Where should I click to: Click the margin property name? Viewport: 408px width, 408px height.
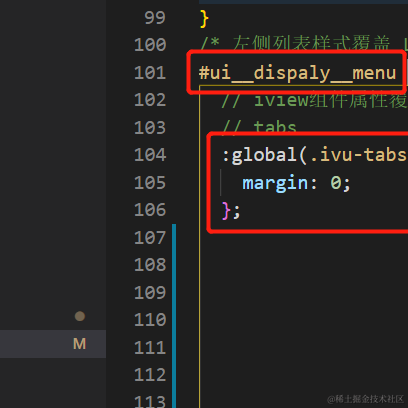(275, 183)
